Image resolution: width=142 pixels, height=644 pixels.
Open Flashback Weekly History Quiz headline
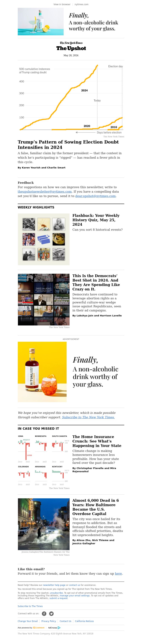[96, 220]
